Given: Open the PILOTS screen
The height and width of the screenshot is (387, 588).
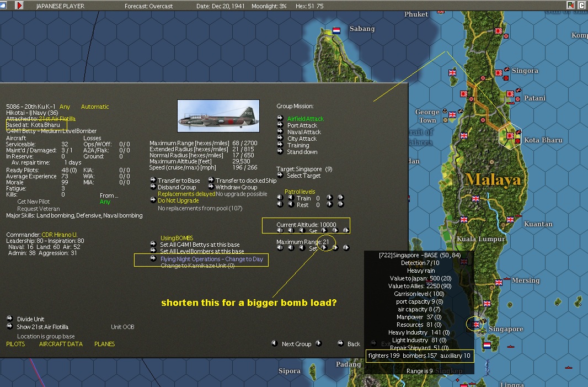Looking at the screenshot, I should pyautogui.click(x=15, y=344).
